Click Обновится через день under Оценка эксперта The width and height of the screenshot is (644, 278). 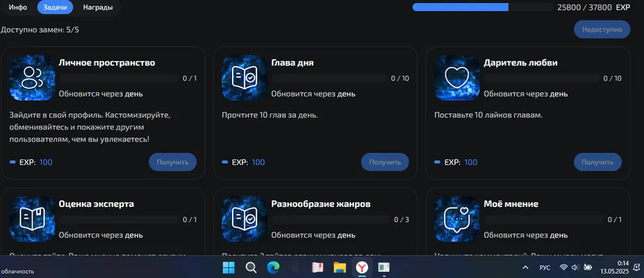(101, 236)
